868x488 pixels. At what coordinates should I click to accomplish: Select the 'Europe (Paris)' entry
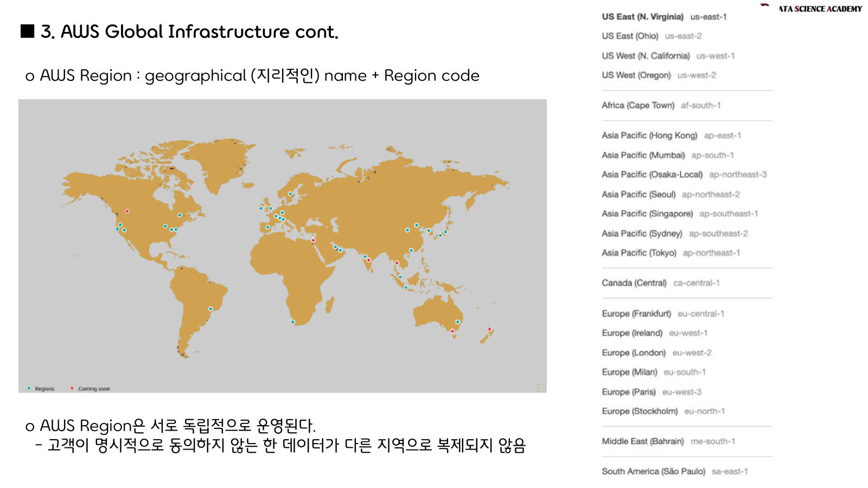tap(629, 392)
